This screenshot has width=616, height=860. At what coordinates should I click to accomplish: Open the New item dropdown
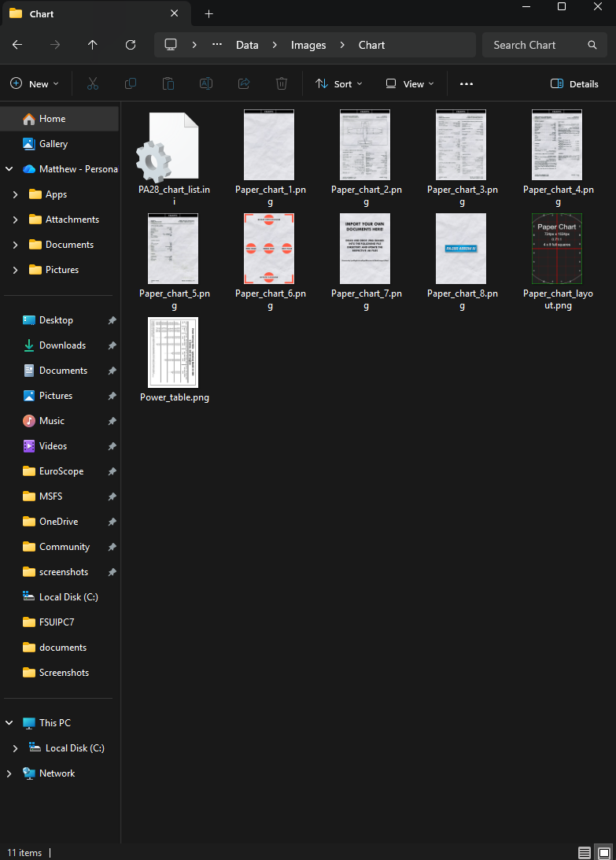pyautogui.click(x=35, y=84)
